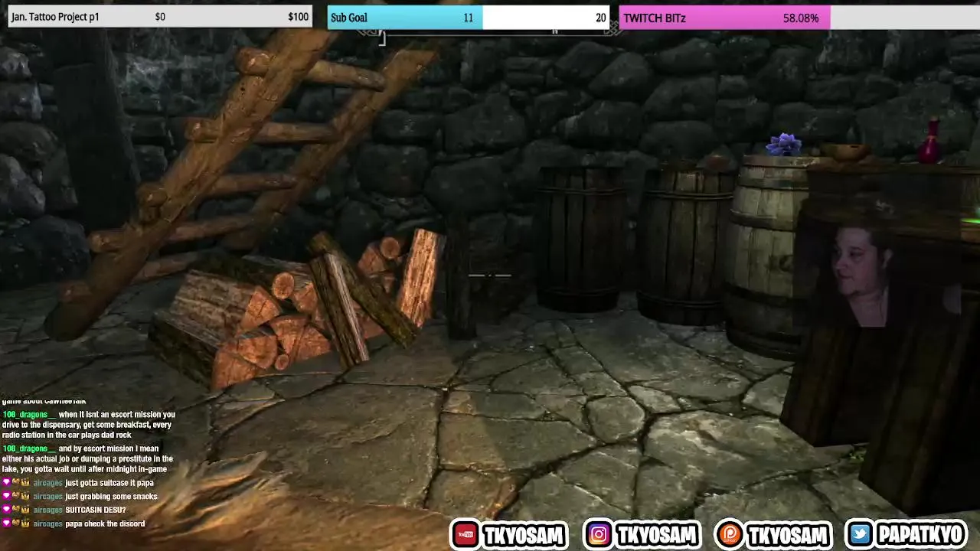
Task: Click the '$0' tattoo starting amount
Action: point(160,17)
